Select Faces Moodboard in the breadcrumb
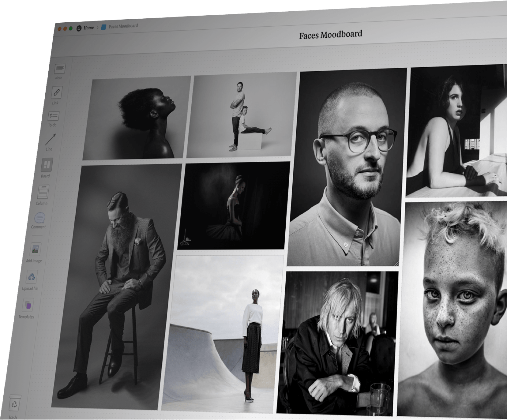The width and height of the screenshot is (507, 420). point(124,27)
